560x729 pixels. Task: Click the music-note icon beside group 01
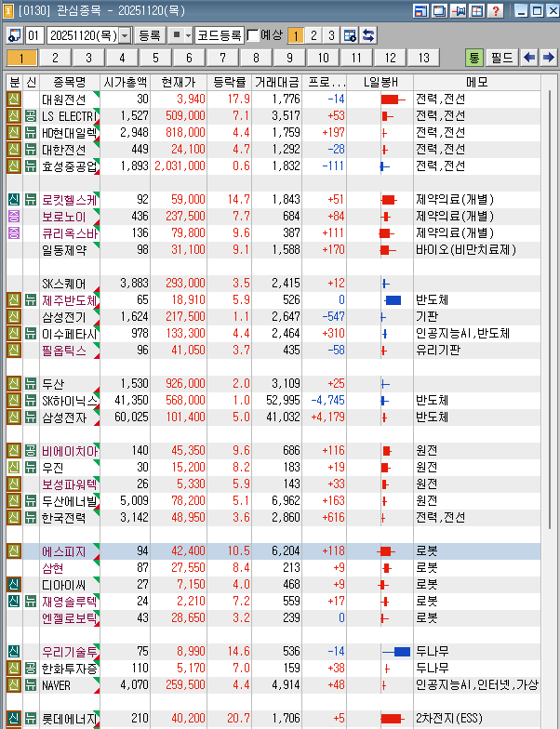[15, 35]
